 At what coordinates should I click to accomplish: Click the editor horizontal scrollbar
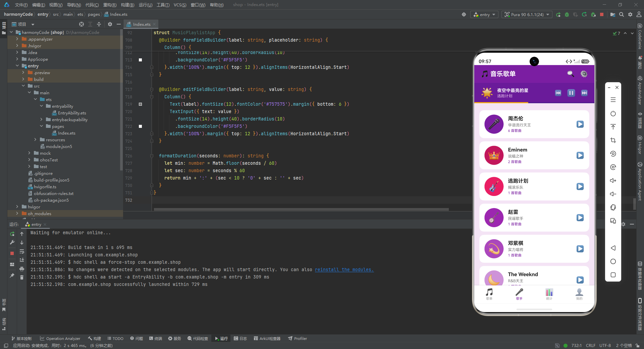click(x=301, y=209)
